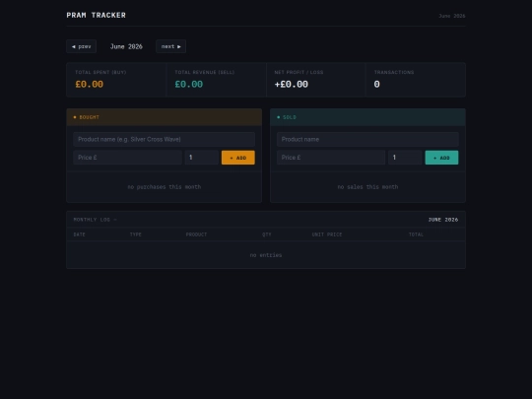Go to previous month with prev button
This screenshot has height=399, width=532.
click(x=82, y=46)
